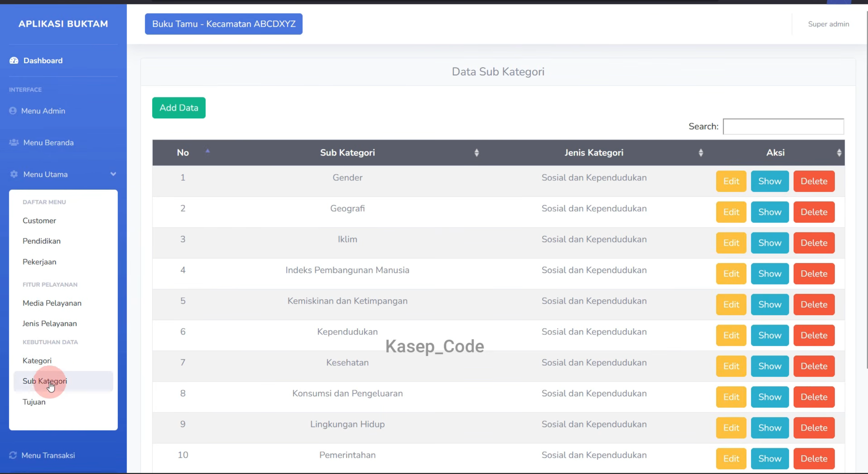Click the Menu Admin user icon

click(13, 111)
